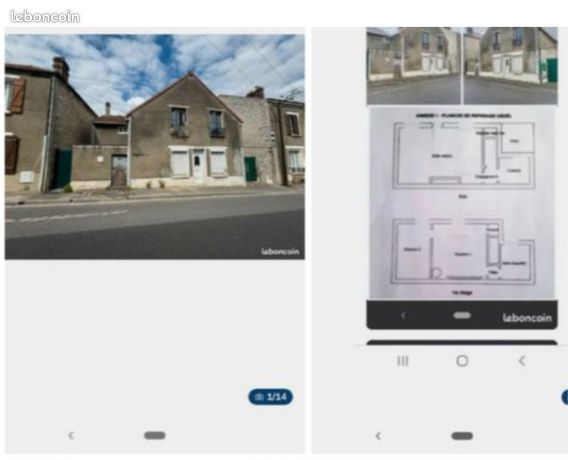
Task: Open the left street-view house thumbnail
Action: coord(413,66)
